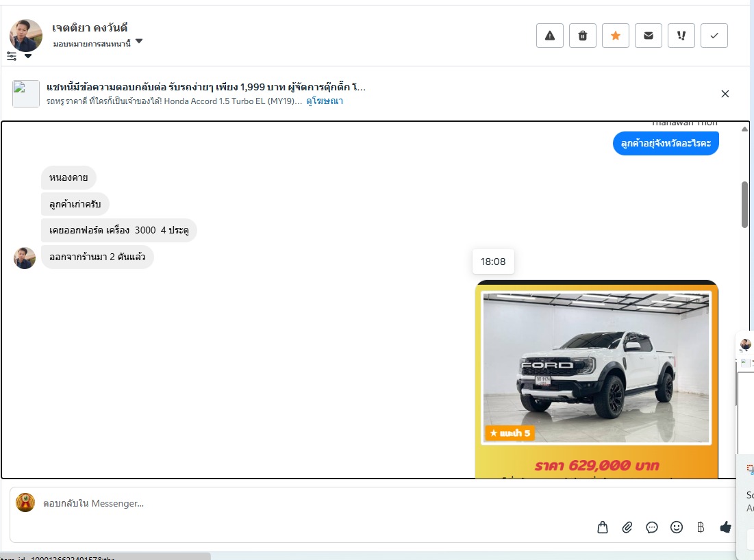Delete conversation using trash icon
This screenshot has width=754, height=560.
tap(582, 36)
